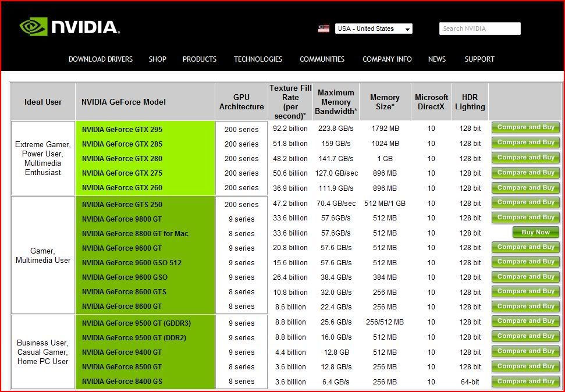Open the Shop menu item
The width and height of the screenshot is (565, 392).
157,59
